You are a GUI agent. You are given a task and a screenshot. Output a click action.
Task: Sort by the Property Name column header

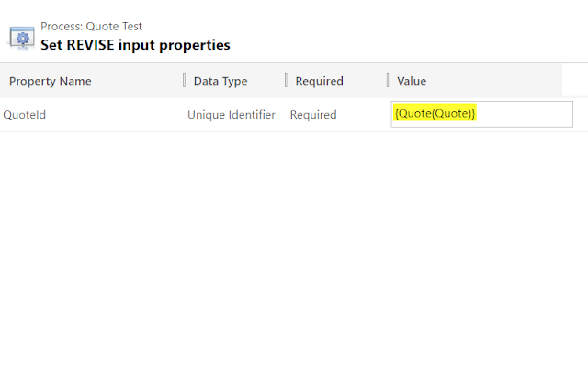tap(51, 81)
